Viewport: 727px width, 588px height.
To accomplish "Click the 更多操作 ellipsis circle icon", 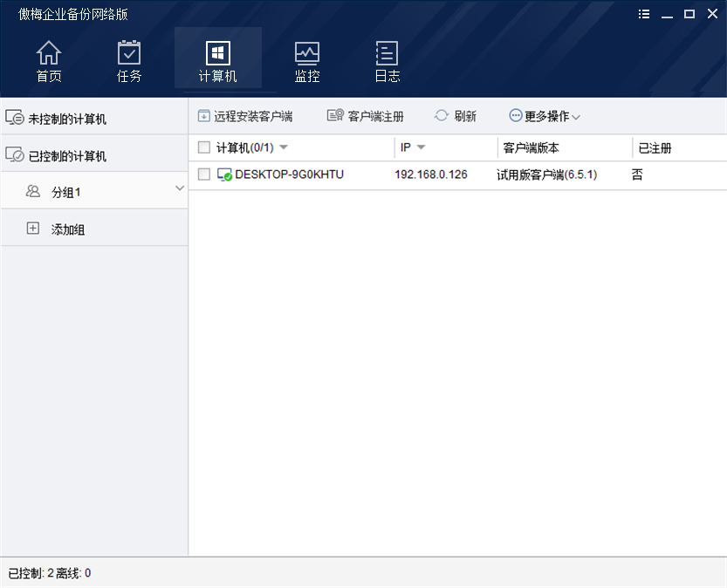I will pos(516,115).
